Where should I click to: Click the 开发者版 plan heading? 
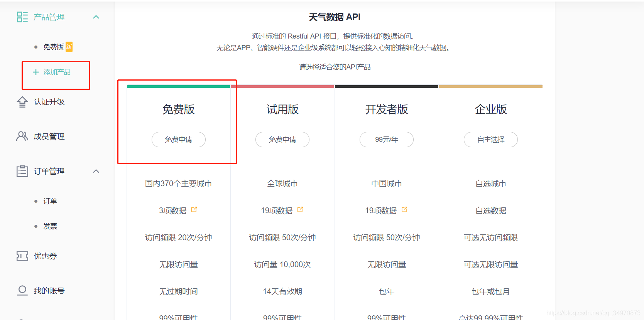click(x=387, y=109)
